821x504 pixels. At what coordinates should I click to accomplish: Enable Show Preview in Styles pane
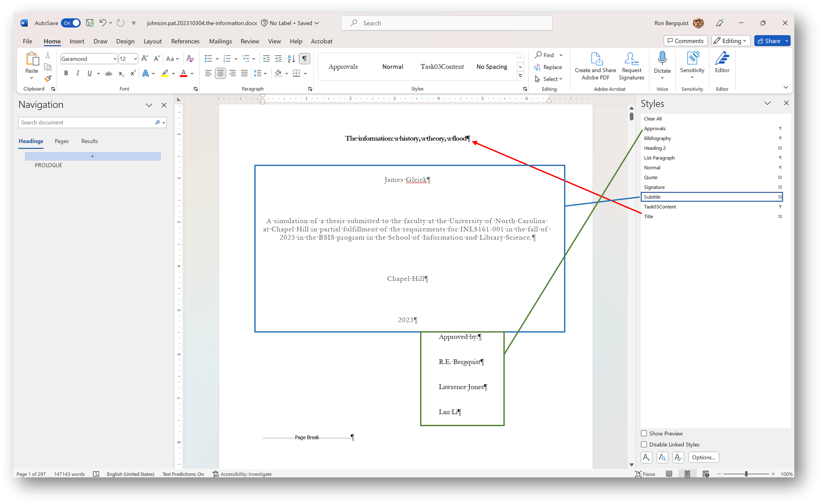[644, 433]
